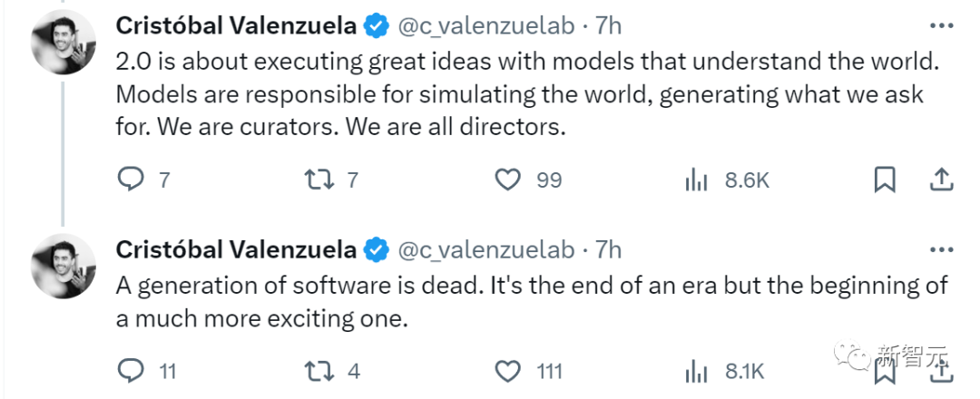Click the verified badge on the first tweet
This screenshot has height=399, width=980.
pos(377,26)
